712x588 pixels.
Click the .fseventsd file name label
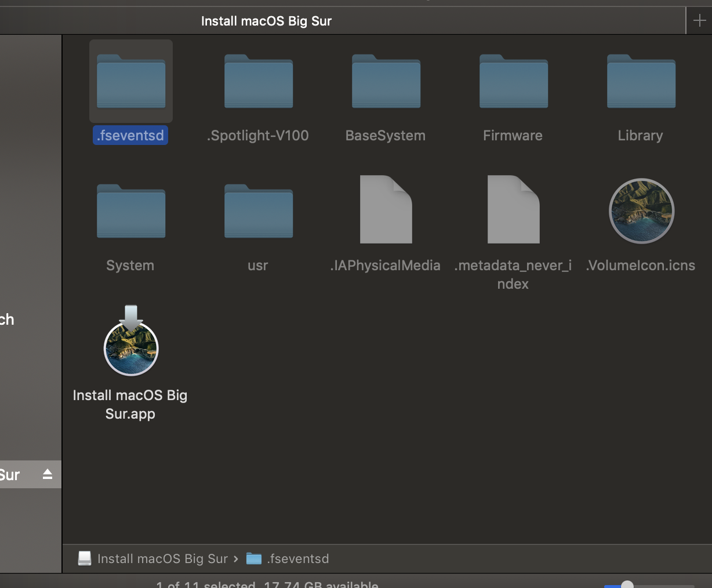point(130,135)
